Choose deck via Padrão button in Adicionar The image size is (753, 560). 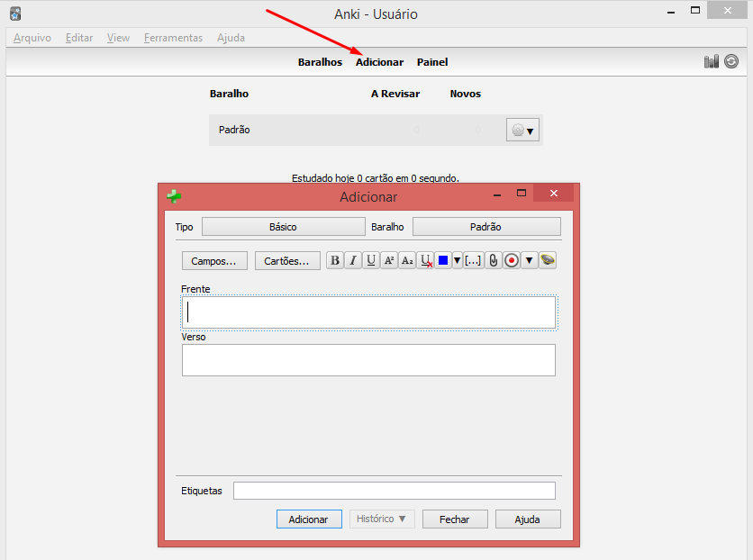486,227
